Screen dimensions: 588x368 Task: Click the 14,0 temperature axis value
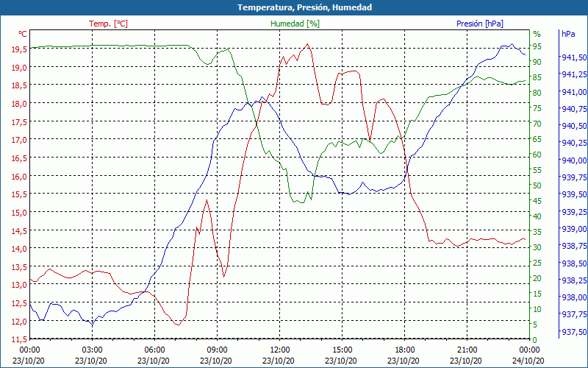[x=19, y=249]
